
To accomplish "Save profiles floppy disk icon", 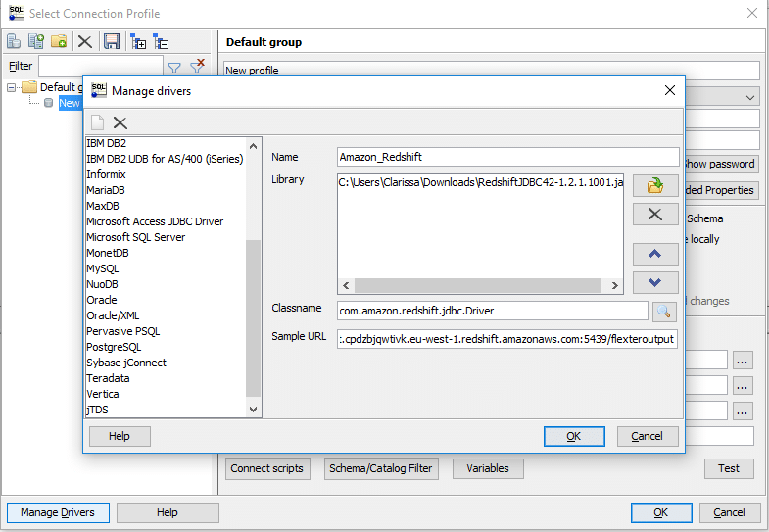I will click(112, 42).
